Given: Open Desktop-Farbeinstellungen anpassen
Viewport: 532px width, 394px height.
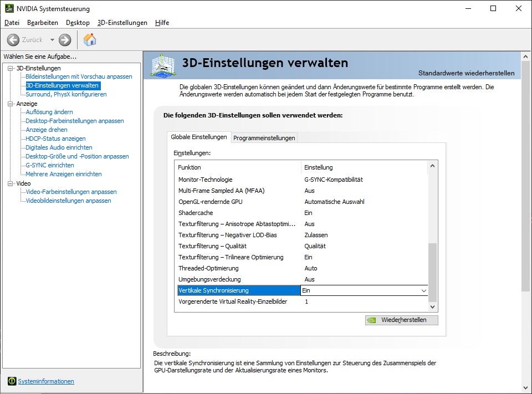Looking at the screenshot, I should point(75,121).
